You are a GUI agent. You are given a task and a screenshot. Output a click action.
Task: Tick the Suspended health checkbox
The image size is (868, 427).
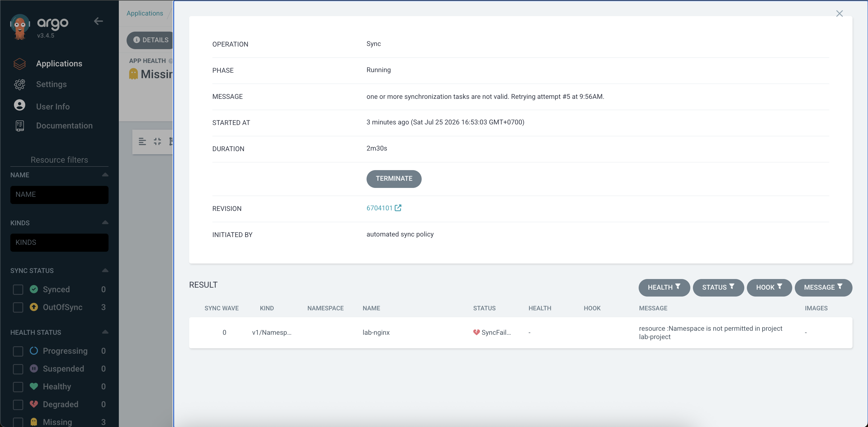(18, 369)
